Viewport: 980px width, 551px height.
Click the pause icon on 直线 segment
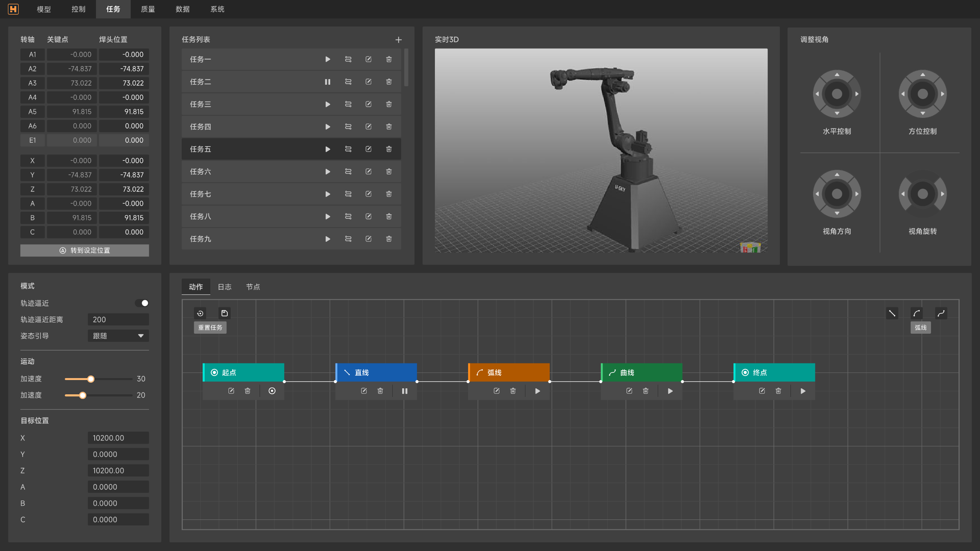point(404,391)
